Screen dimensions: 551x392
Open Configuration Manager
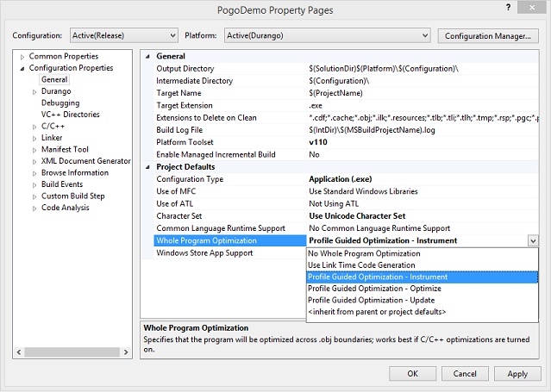coord(488,36)
